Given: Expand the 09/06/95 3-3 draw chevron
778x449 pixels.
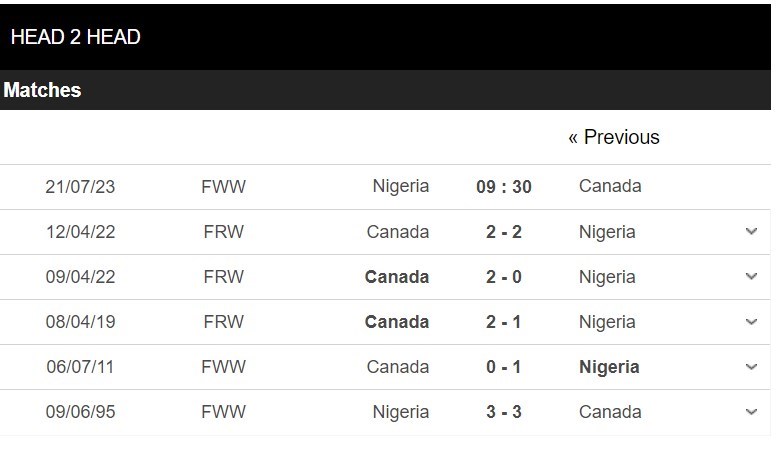Looking at the screenshot, I should point(751,411).
